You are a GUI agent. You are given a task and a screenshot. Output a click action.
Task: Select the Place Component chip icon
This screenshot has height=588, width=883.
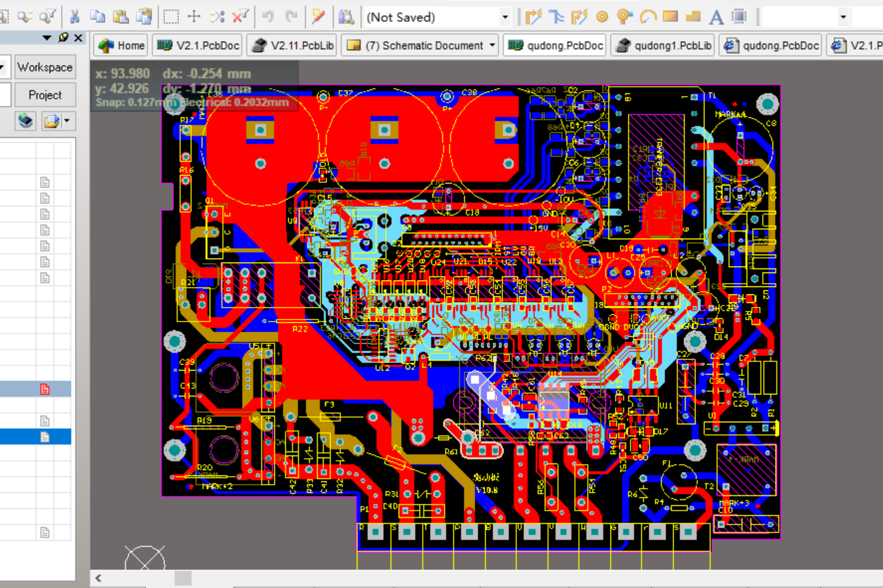click(x=739, y=17)
